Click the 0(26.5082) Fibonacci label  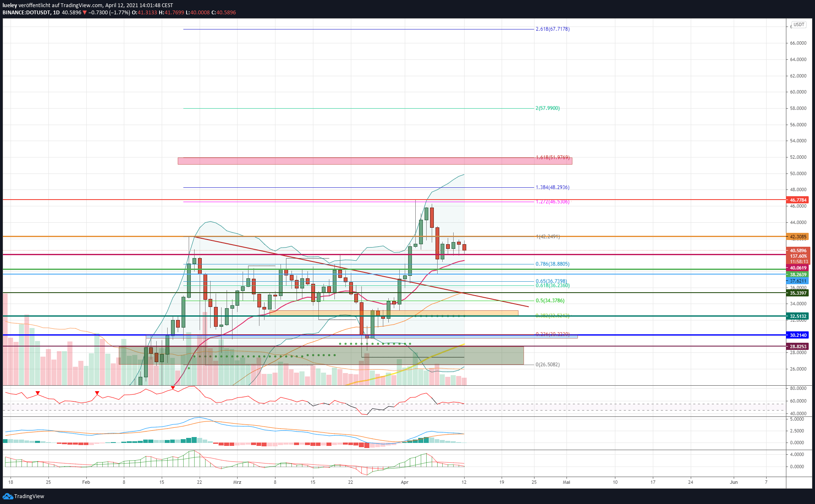(x=548, y=365)
